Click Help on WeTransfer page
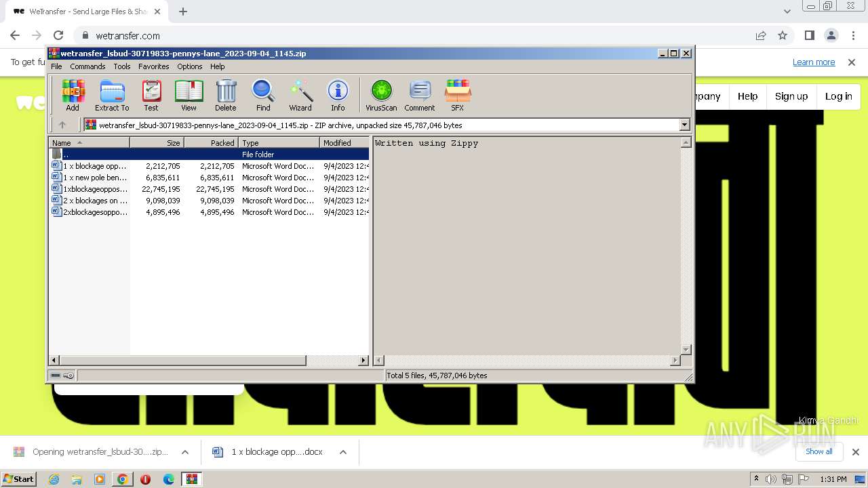This screenshot has width=868, height=488. [x=747, y=96]
